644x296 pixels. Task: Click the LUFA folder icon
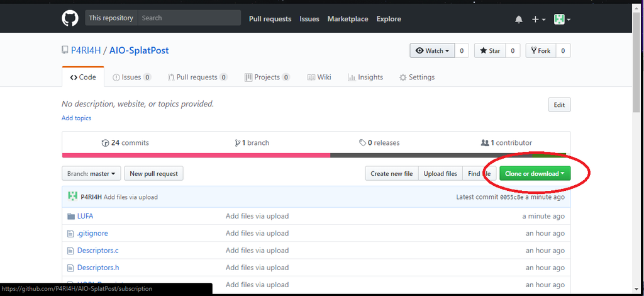70,216
